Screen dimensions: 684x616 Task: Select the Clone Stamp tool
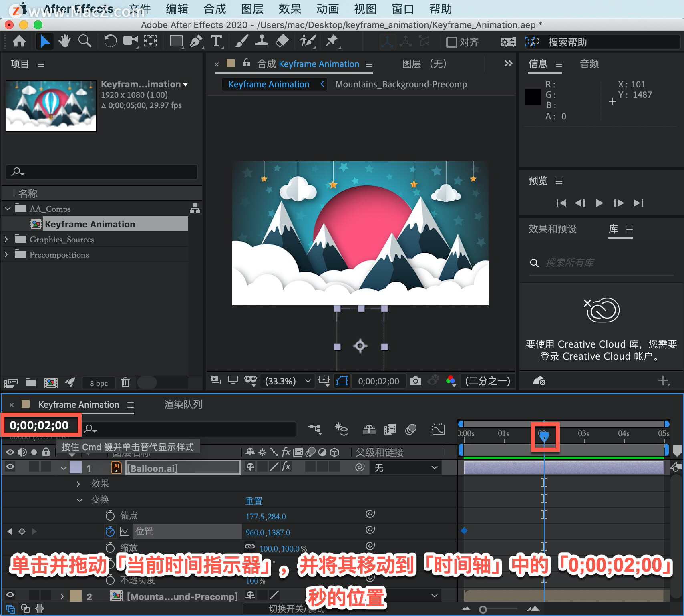262,41
